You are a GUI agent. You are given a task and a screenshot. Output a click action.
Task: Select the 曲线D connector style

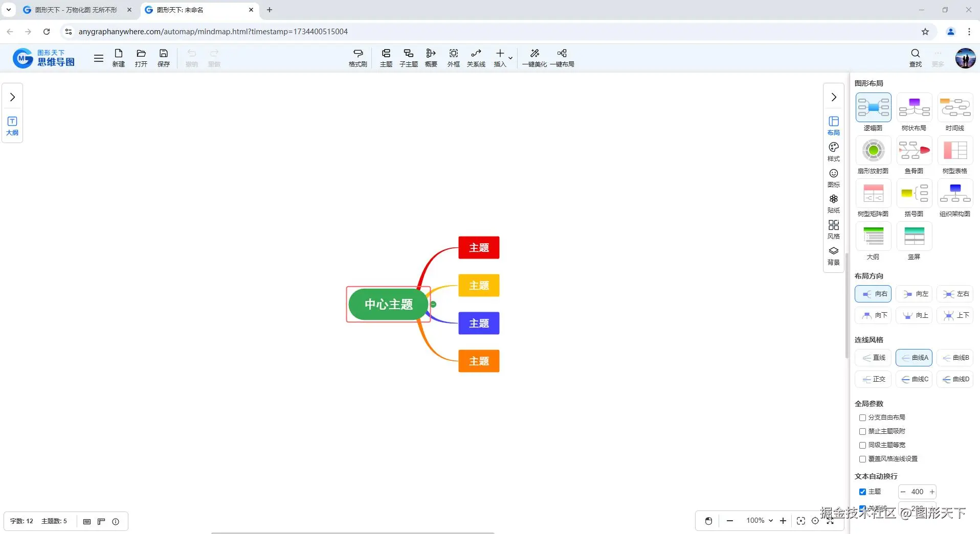click(955, 379)
